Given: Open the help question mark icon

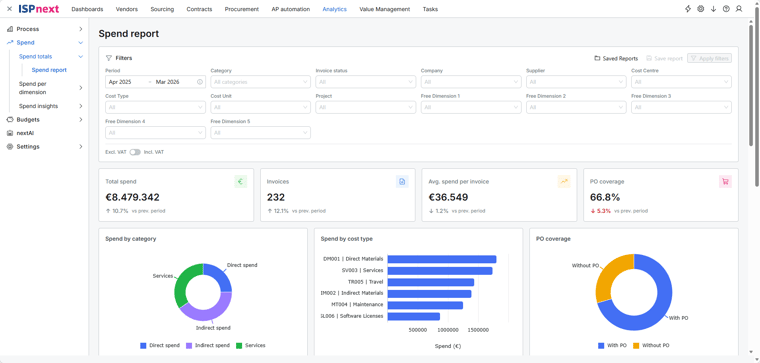Looking at the screenshot, I should [726, 9].
